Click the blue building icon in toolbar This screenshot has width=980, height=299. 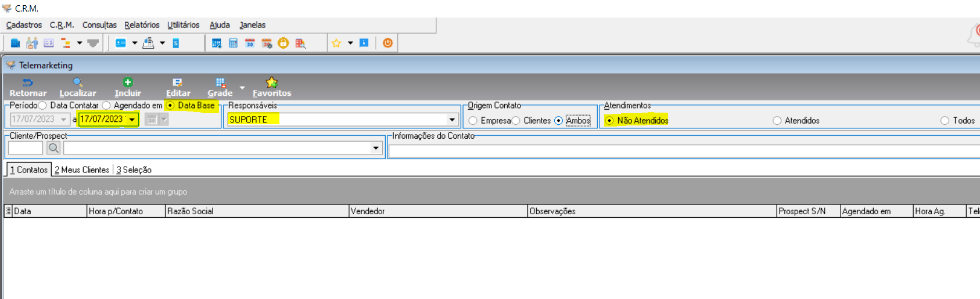click(x=16, y=43)
